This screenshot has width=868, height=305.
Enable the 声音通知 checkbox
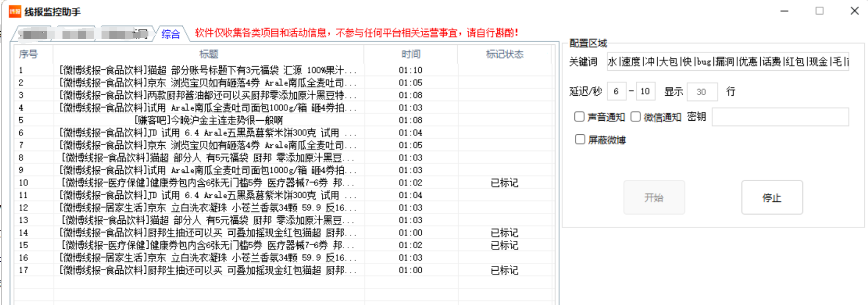point(580,117)
